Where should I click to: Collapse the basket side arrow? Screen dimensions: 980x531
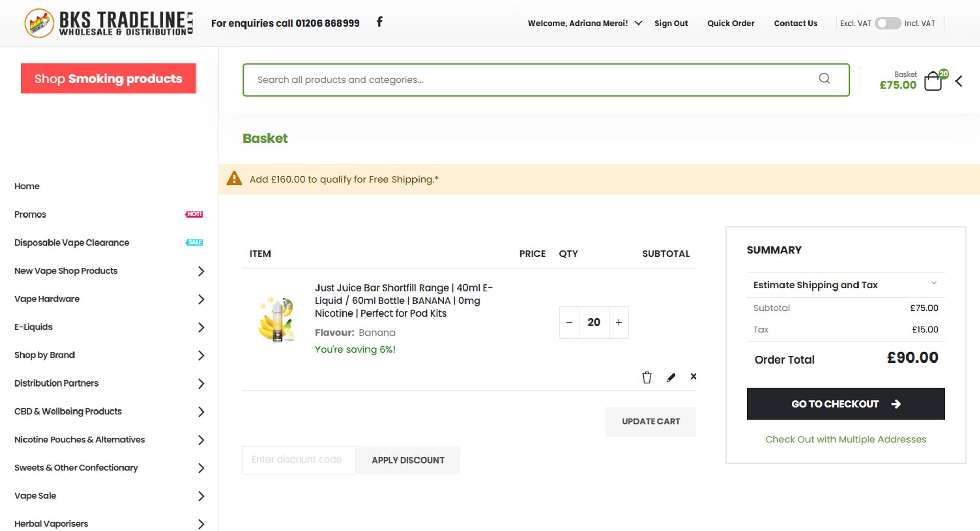click(959, 81)
